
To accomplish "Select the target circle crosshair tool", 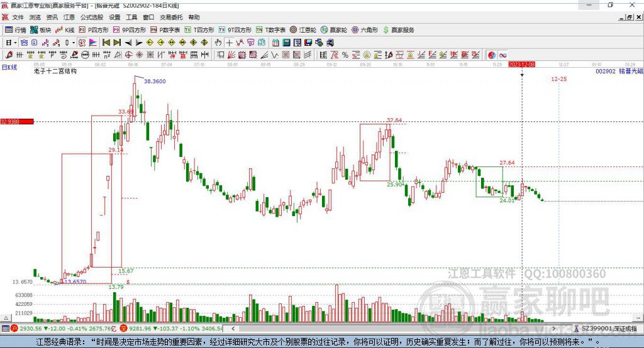I will pos(128,55).
